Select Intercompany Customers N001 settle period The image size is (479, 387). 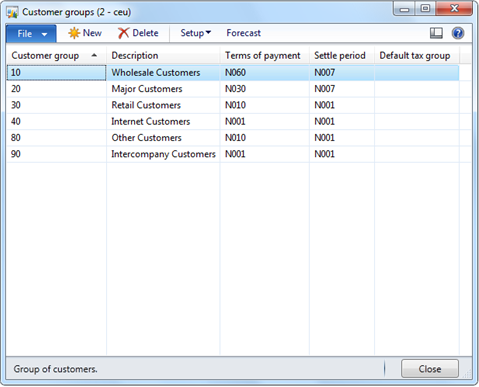coord(342,154)
